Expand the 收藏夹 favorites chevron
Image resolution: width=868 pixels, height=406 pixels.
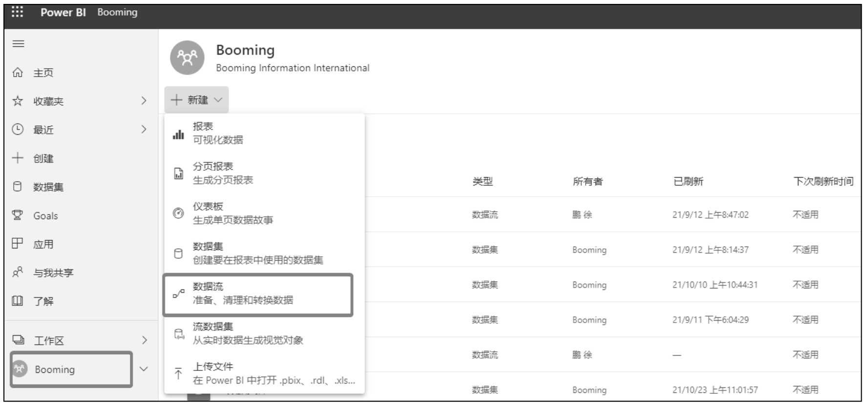144,101
